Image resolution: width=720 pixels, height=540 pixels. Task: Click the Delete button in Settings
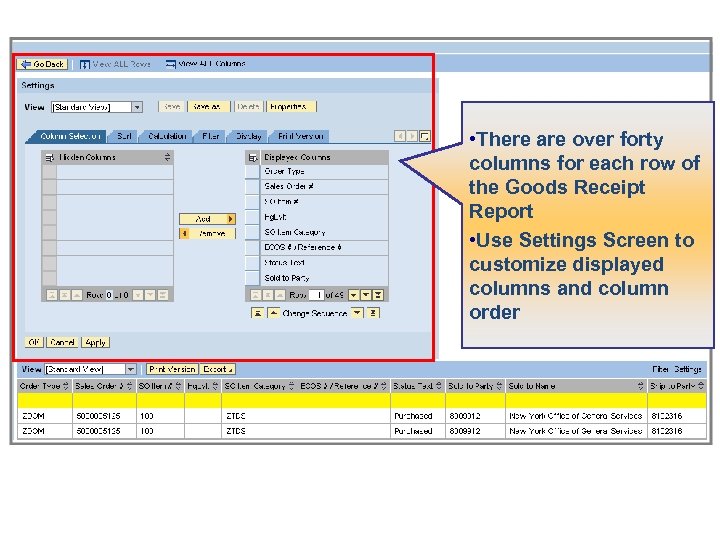(248, 107)
